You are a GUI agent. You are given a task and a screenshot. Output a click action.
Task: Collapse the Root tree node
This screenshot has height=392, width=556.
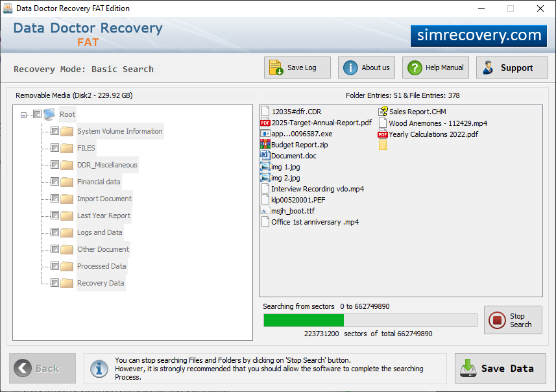coord(23,115)
